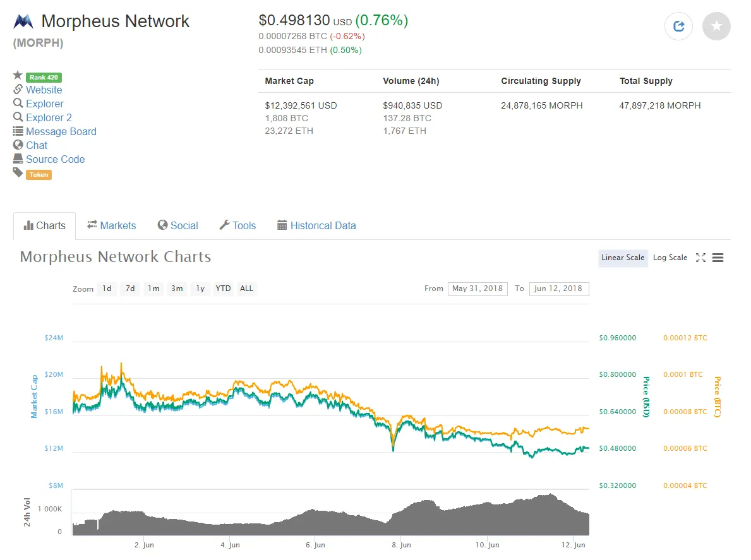The width and height of the screenshot is (751, 560).
Task: Switch to the Tools tab
Action: coord(237,225)
